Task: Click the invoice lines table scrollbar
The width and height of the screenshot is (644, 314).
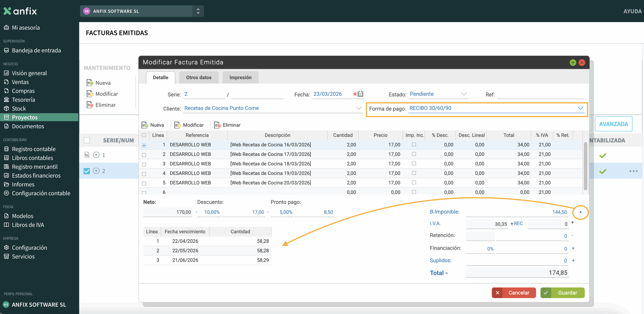Action: 585,166
